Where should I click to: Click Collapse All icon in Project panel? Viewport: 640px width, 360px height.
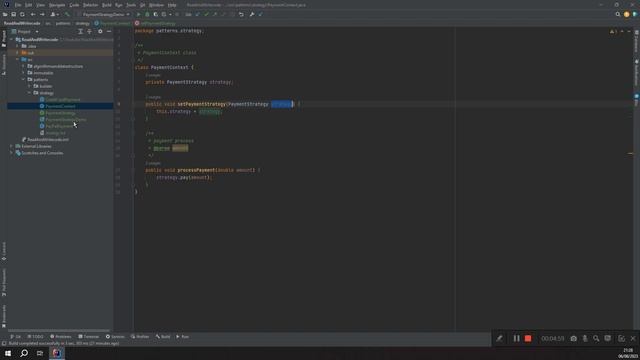click(89, 31)
